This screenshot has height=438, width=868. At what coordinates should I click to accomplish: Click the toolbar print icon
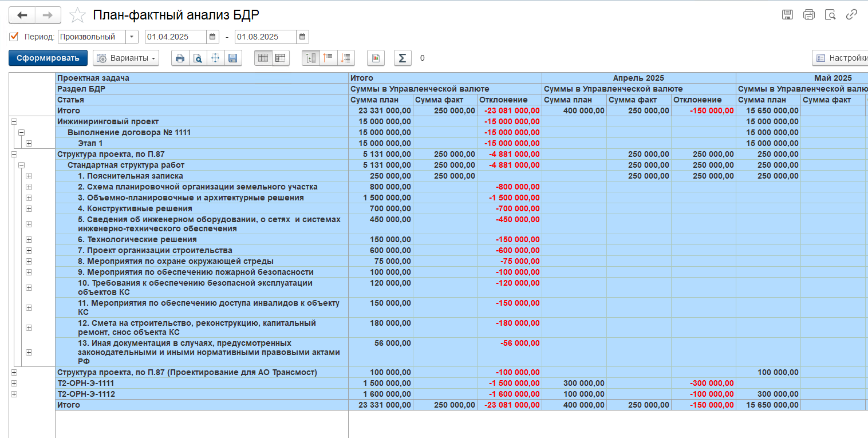click(180, 58)
